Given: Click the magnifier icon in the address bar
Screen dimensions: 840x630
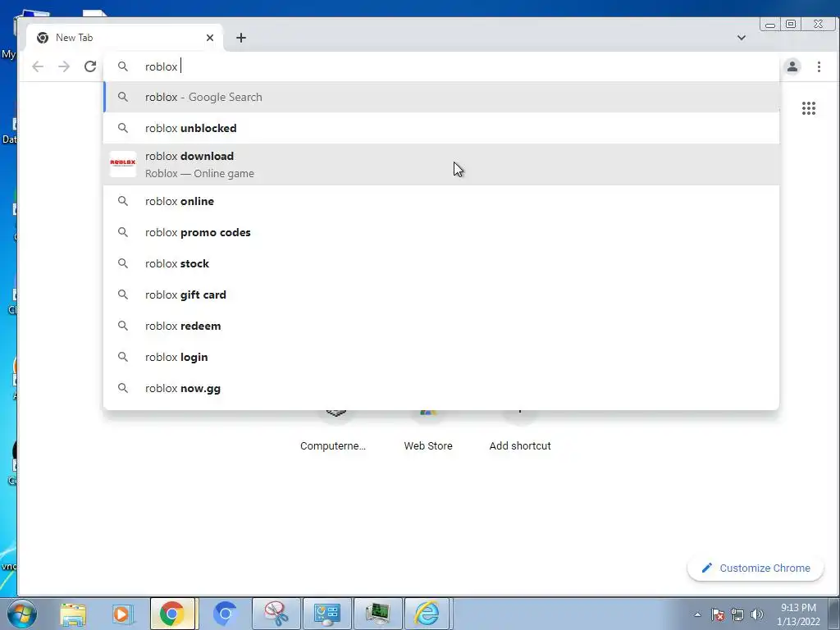Looking at the screenshot, I should [x=123, y=66].
